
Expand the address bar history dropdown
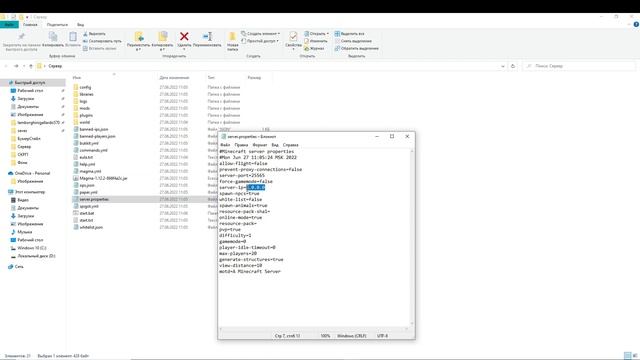pyautogui.click(x=502, y=66)
